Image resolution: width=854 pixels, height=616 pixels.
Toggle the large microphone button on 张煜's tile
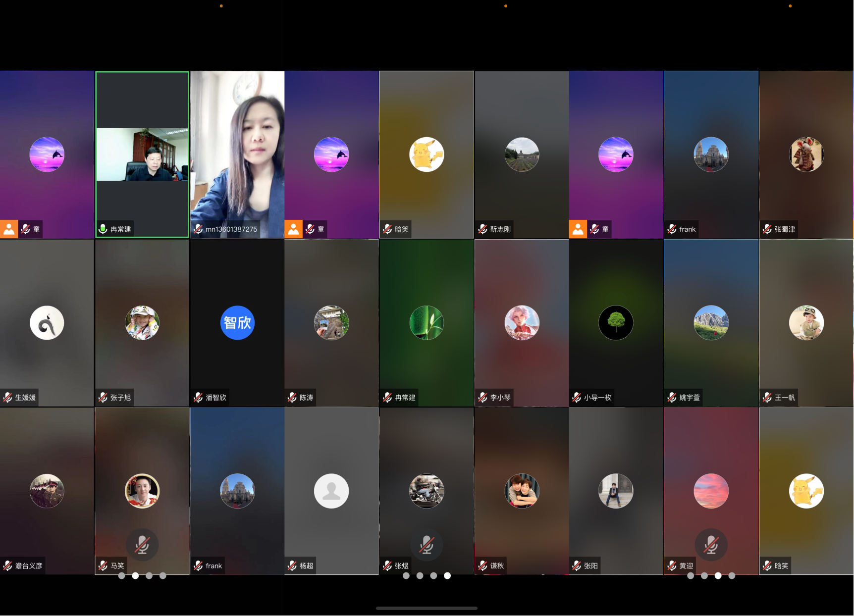pos(427,545)
